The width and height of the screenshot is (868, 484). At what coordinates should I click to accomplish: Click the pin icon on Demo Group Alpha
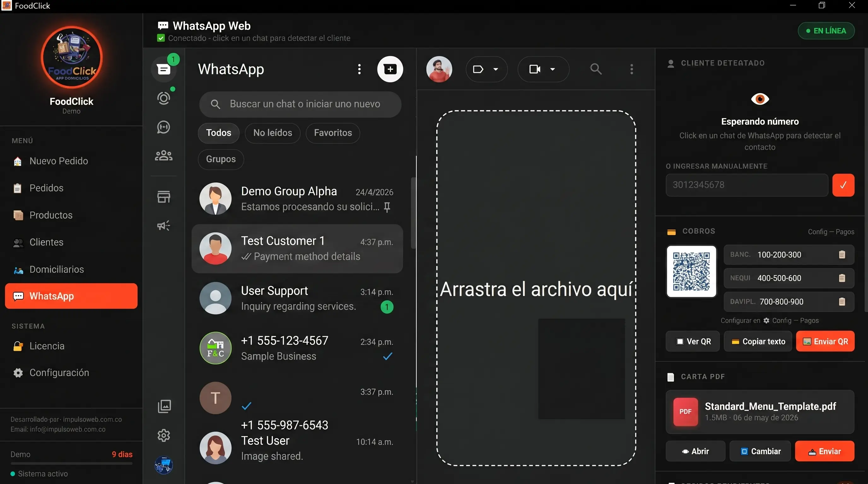coord(387,207)
